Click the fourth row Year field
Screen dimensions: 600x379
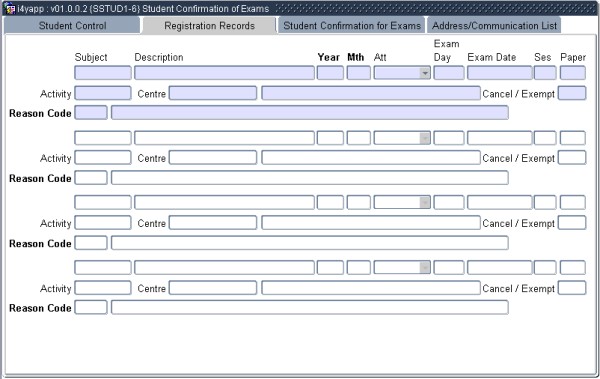point(330,267)
